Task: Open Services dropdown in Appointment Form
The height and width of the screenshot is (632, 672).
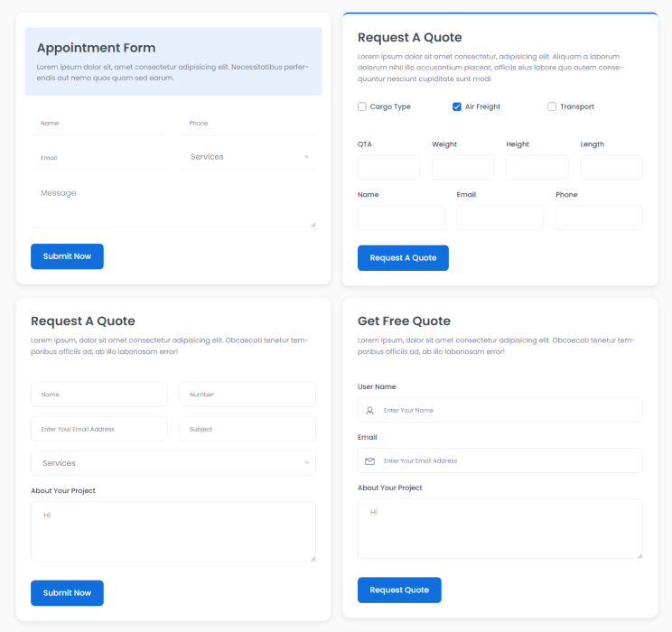Action: pos(247,157)
